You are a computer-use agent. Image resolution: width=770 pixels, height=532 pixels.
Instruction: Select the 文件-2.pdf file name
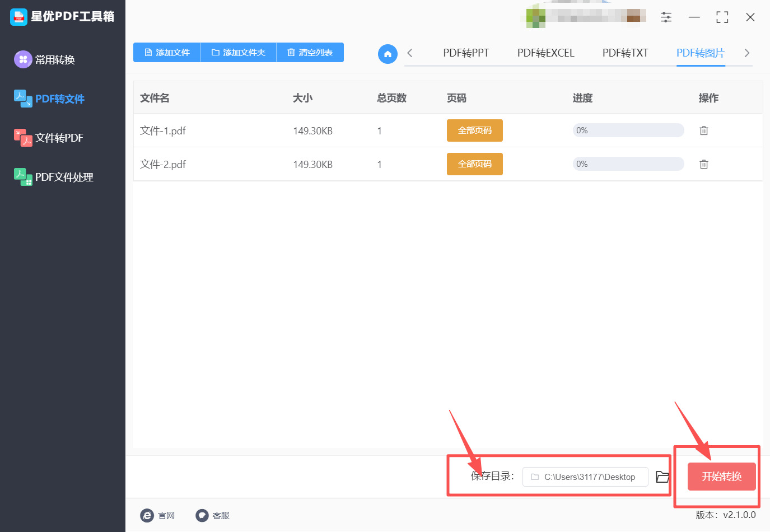coord(163,164)
